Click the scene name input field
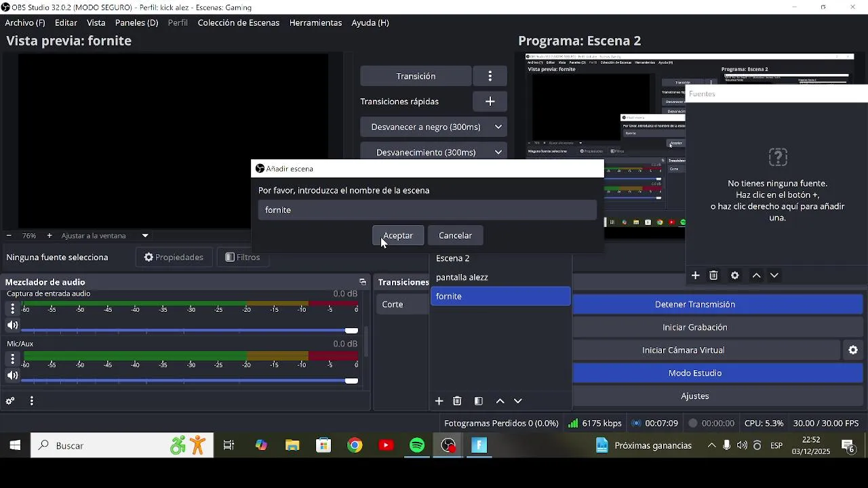 pos(427,210)
